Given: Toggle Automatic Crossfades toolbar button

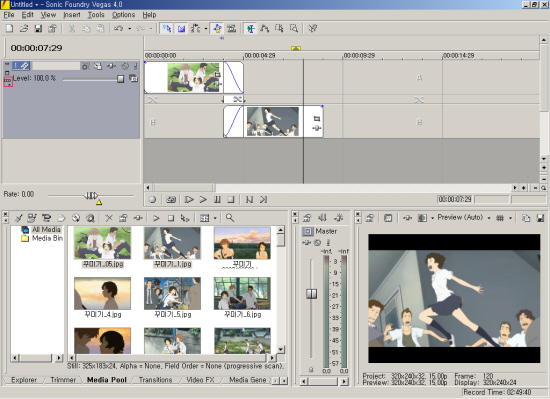Looking at the screenshot, I should click(181, 28).
